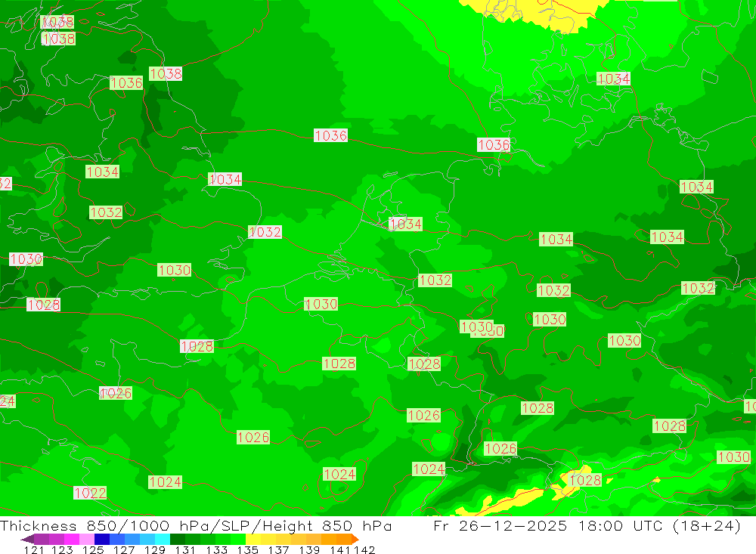This screenshot has width=756, height=554.
Task: Click the legend value 141
Action: [340, 549]
